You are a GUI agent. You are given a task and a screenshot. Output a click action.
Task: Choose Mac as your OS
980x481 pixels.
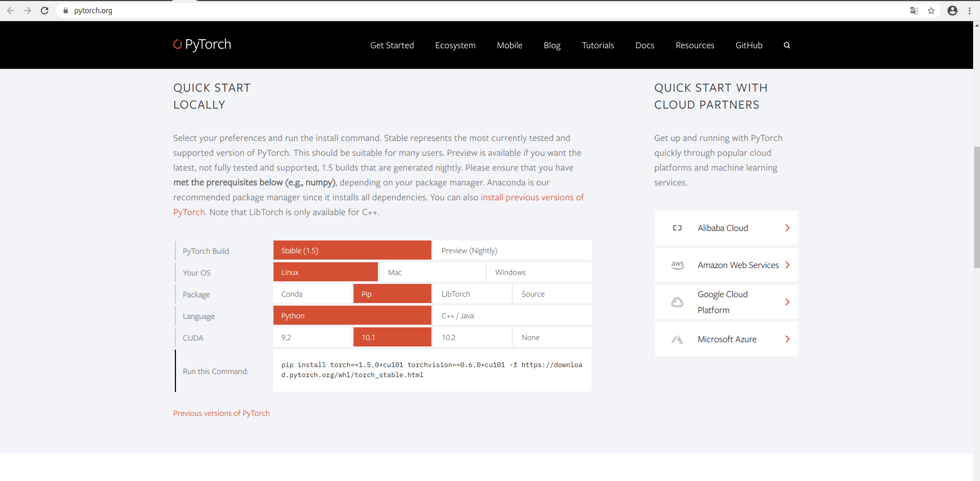click(432, 272)
